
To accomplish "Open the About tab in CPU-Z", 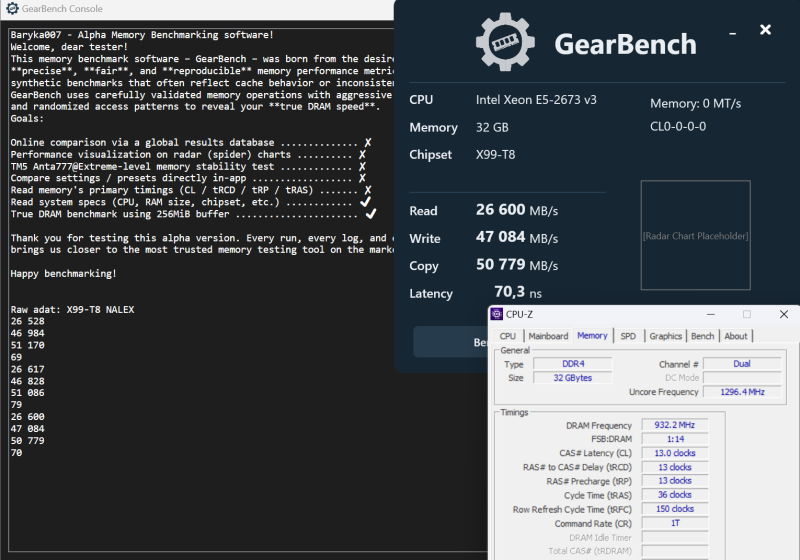I will pyautogui.click(x=736, y=336).
